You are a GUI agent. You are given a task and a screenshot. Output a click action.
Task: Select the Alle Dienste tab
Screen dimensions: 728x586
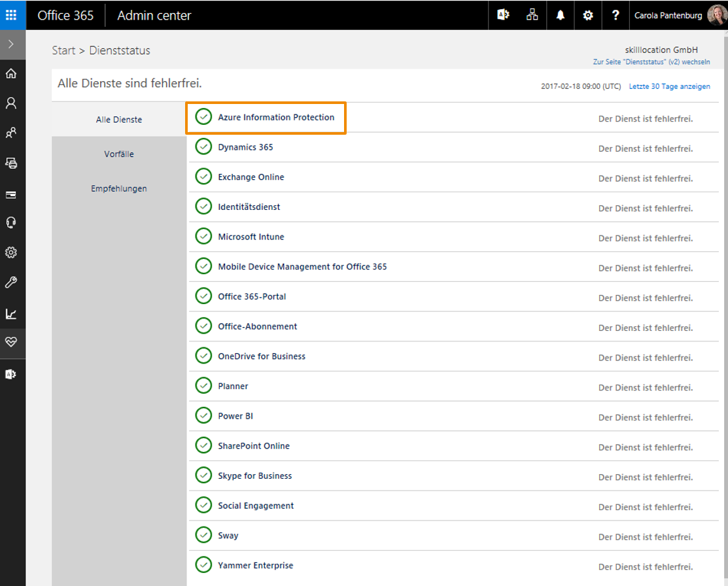click(x=119, y=119)
